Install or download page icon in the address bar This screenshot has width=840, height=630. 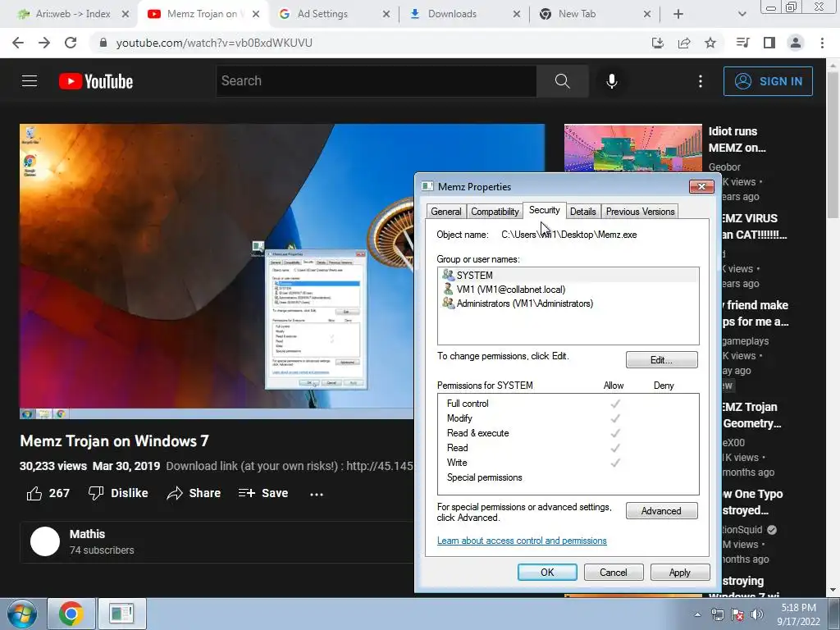pos(658,43)
